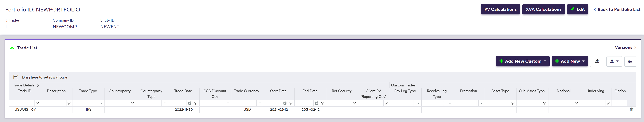The width and height of the screenshot is (644, 122).
Task: Open the Add New Custom dropdown
Action: 523,61
